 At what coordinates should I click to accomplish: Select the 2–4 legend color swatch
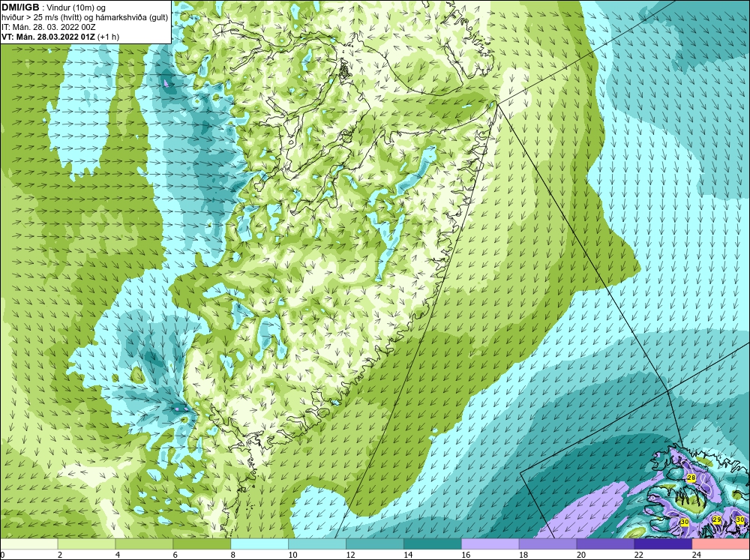tap(86, 544)
